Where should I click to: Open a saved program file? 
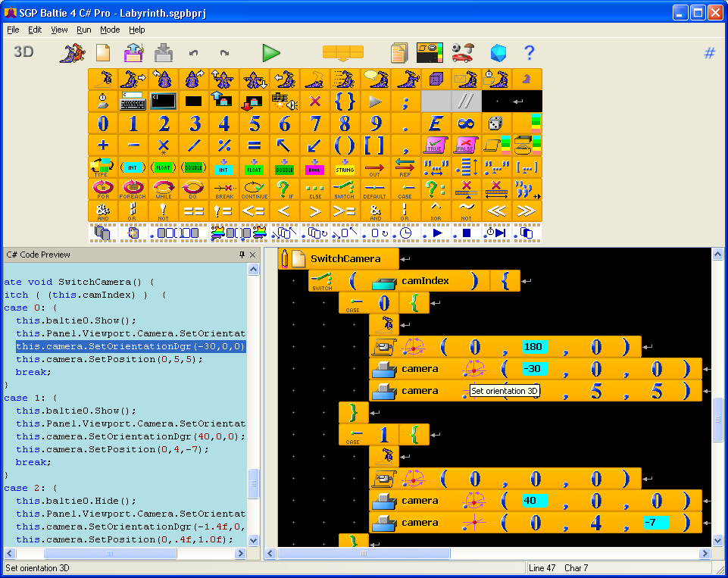coord(134,52)
